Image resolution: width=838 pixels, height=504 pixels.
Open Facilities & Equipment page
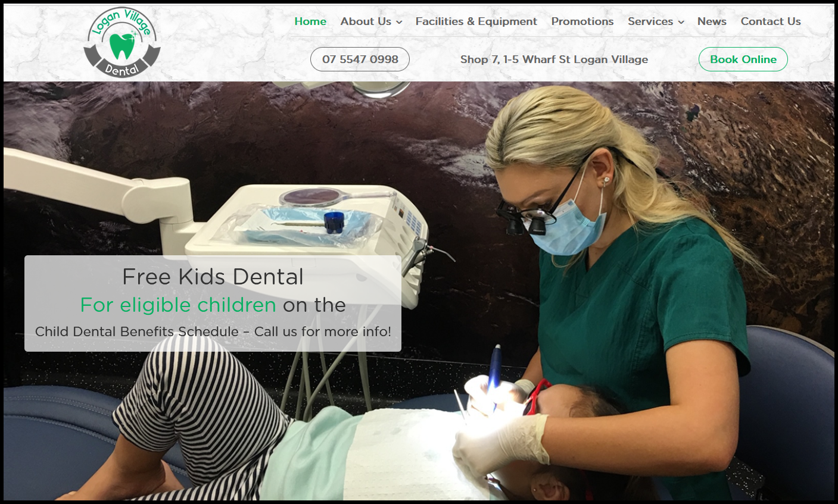tap(476, 21)
